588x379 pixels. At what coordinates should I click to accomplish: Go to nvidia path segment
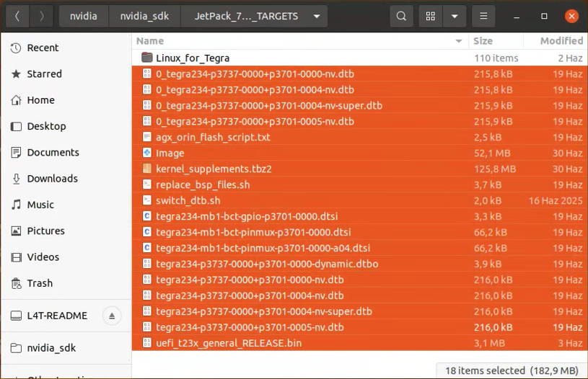pyautogui.click(x=83, y=16)
